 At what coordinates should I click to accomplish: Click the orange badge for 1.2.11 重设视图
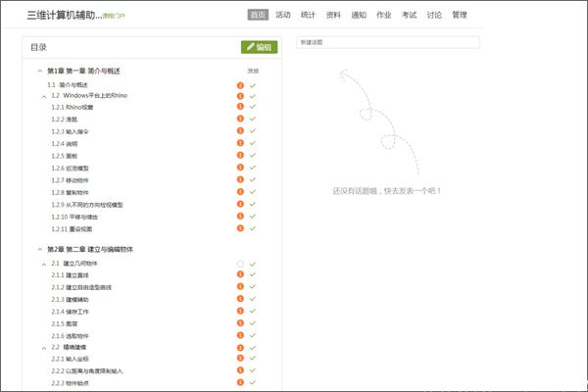tap(240, 228)
